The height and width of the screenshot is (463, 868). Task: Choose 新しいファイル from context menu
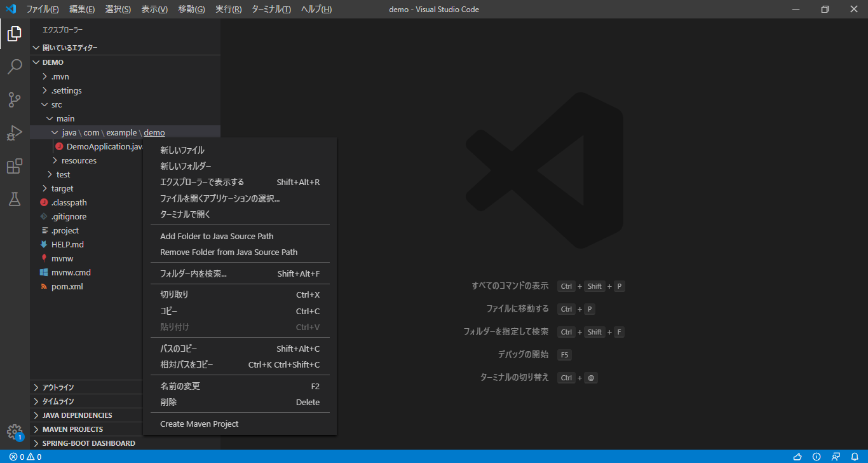point(240,150)
